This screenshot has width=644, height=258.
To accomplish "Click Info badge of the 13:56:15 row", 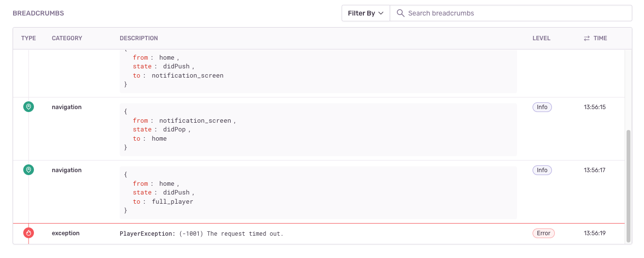I will (542, 107).
